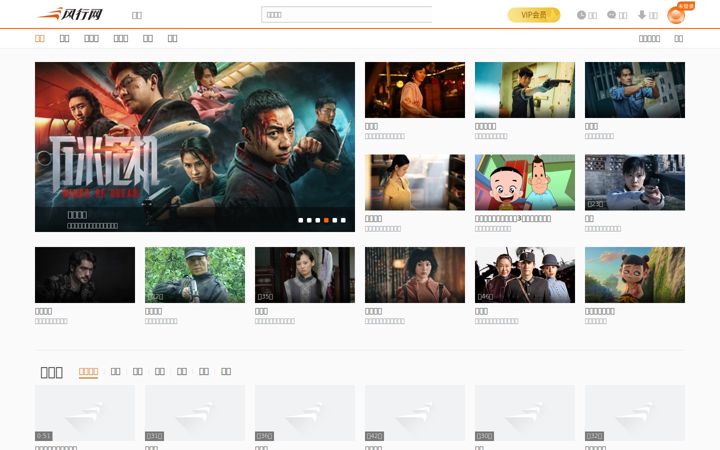
Task: Select the third white carousel dot
Action: pyautogui.click(x=318, y=220)
